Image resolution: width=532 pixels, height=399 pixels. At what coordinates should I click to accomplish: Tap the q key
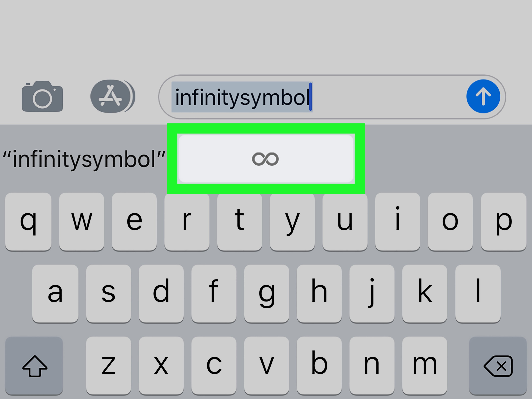[x=28, y=221]
